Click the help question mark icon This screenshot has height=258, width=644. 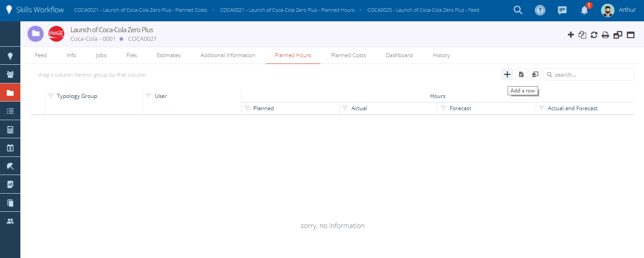point(540,10)
